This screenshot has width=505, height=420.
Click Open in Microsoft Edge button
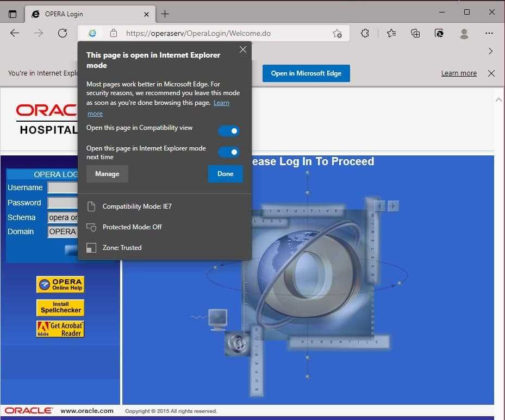(306, 73)
